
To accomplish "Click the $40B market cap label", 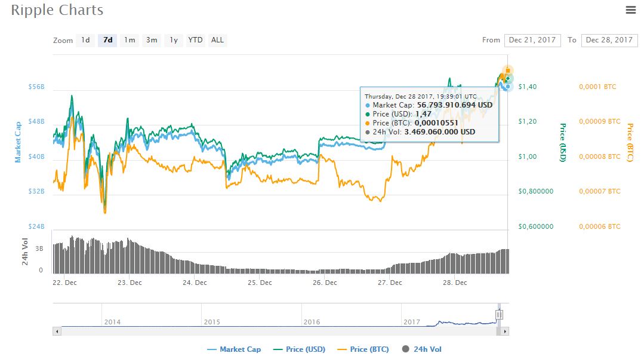I will (36, 157).
